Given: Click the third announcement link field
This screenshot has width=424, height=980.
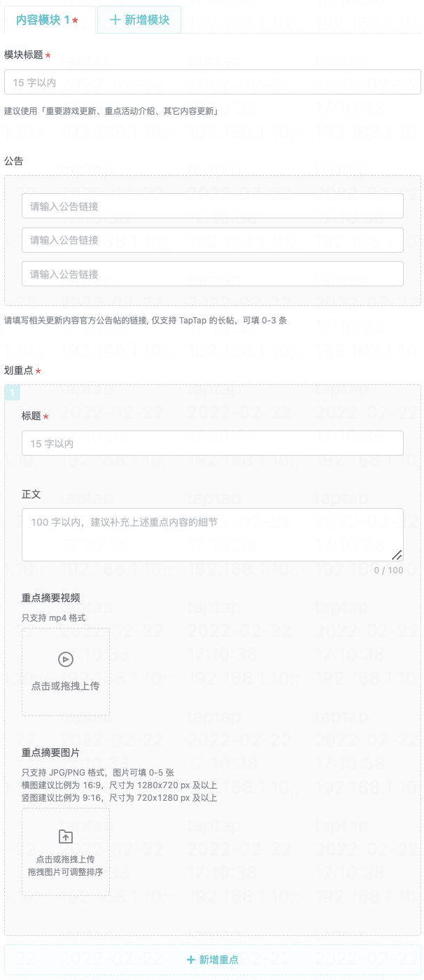Looking at the screenshot, I should pos(211,273).
